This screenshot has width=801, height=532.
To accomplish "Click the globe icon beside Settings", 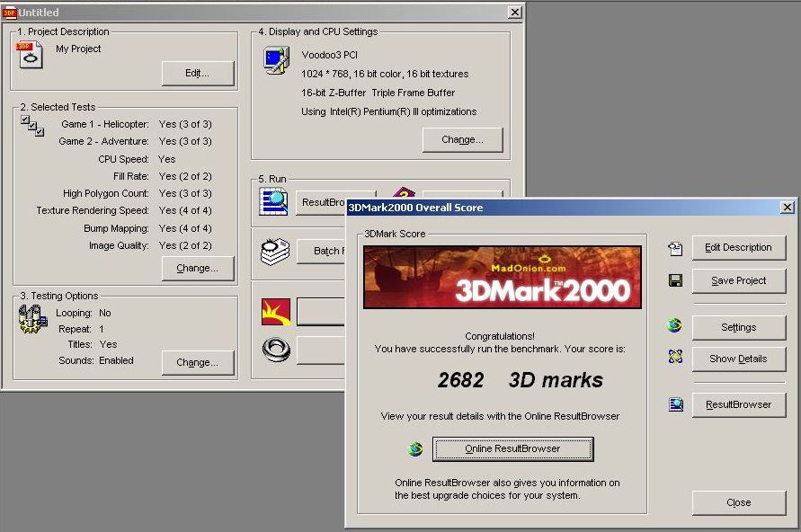I will [x=675, y=325].
